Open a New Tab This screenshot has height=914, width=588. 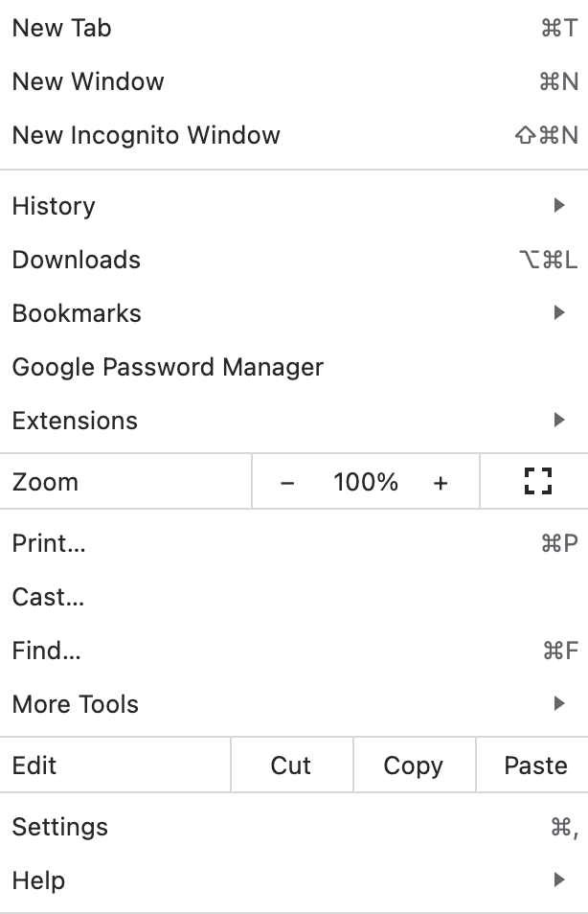coord(294,28)
